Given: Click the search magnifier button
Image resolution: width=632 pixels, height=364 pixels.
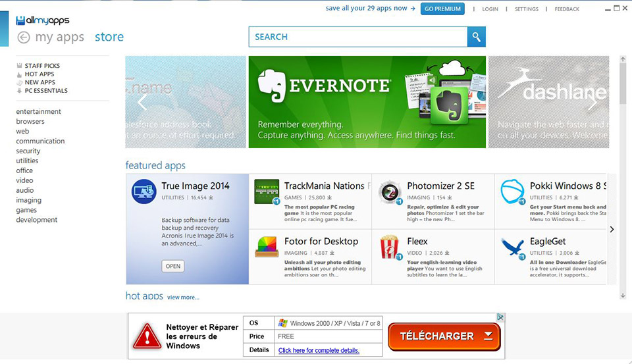Looking at the screenshot, I should (477, 37).
